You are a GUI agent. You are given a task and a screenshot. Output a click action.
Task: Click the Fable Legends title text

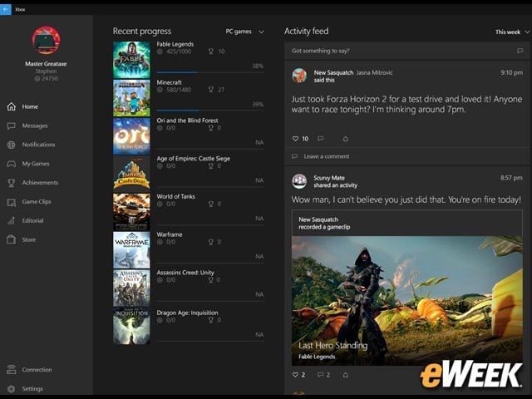point(175,44)
